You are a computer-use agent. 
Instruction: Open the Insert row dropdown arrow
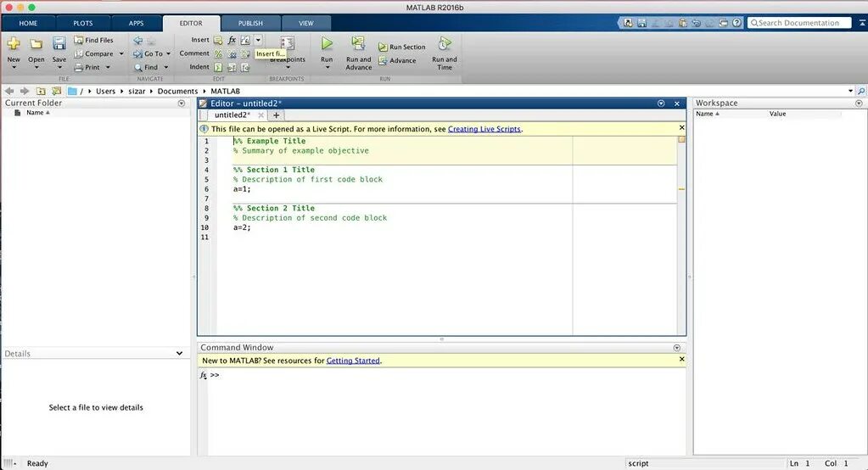258,41
